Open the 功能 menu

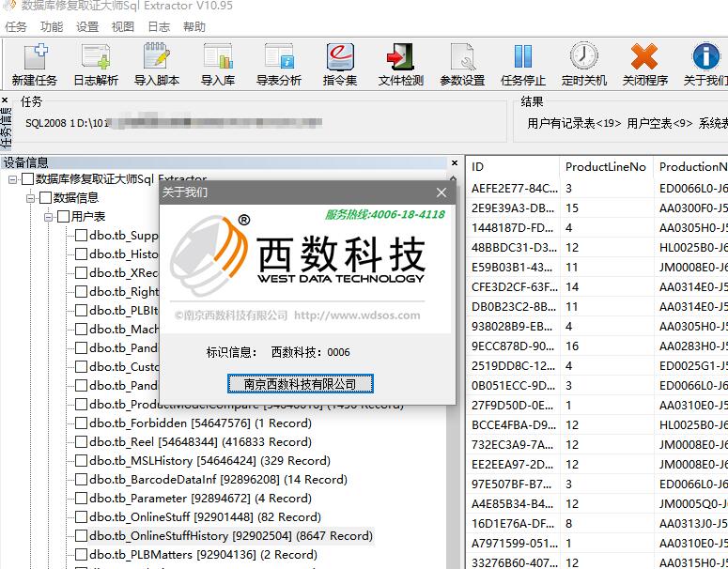pos(52,27)
